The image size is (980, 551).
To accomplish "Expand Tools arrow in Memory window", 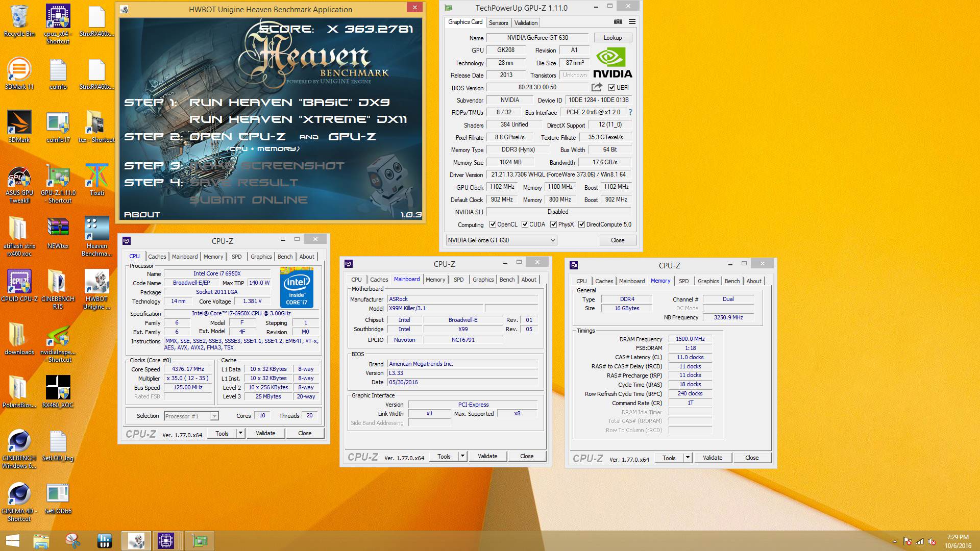I will click(688, 458).
